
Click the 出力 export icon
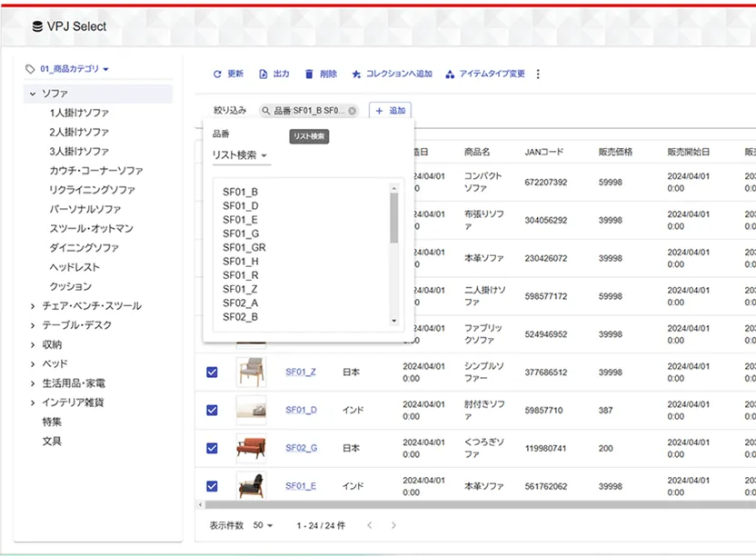coord(264,74)
